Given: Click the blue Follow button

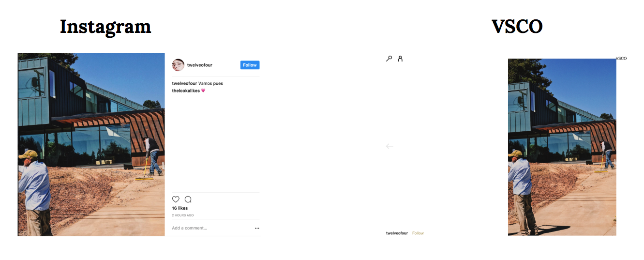Looking at the screenshot, I should click(x=250, y=65).
